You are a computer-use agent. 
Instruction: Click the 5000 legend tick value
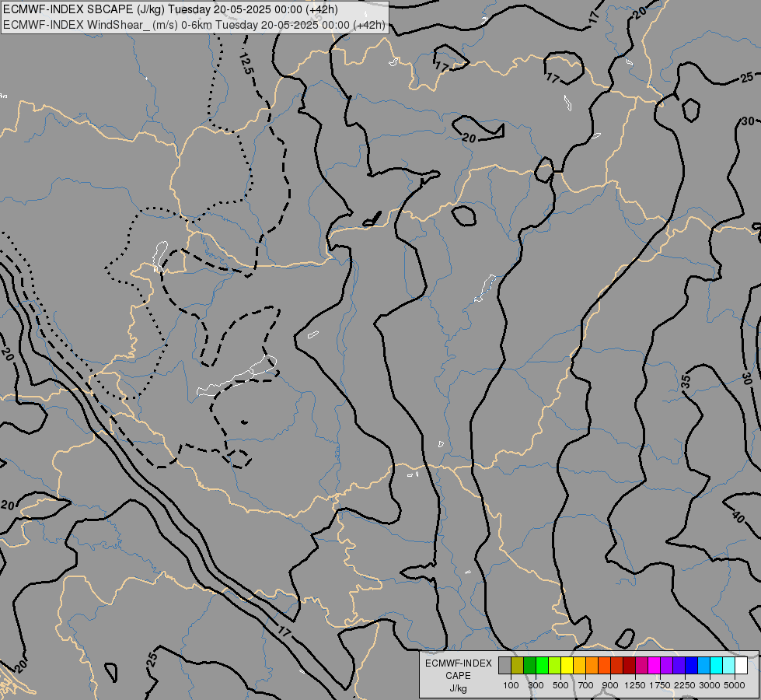click(735, 685)
